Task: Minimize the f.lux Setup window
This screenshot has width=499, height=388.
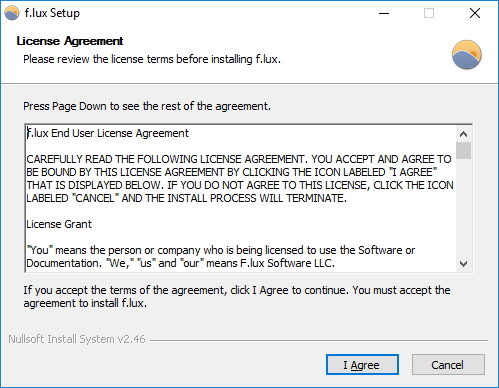Action: point(384,13)
